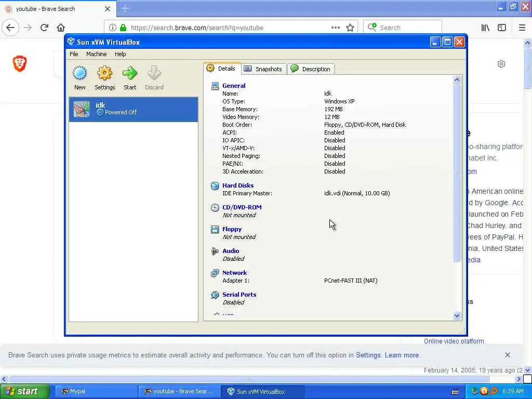Click the browser search box
The height and width of the screenshot is (399, 532).
403,28
